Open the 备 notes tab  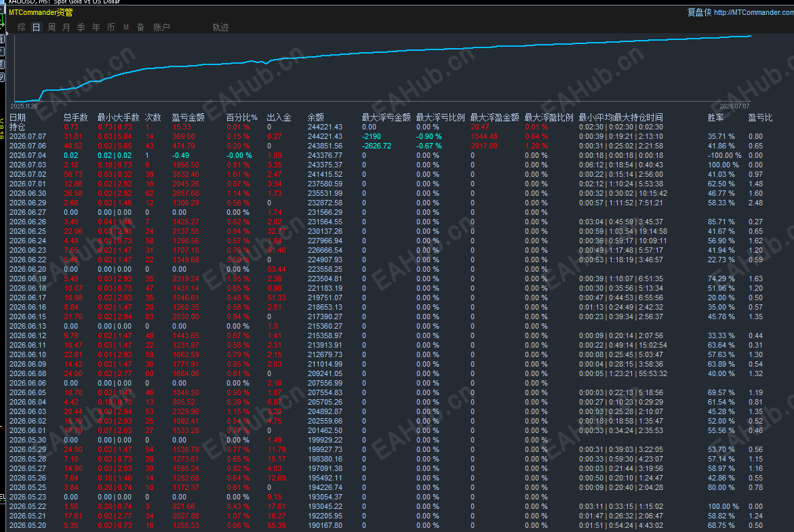141,27
